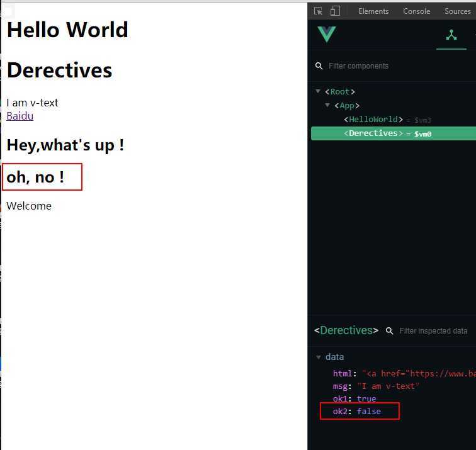Click the ok2 false value
476x450 pixels.
pos(369,411)
